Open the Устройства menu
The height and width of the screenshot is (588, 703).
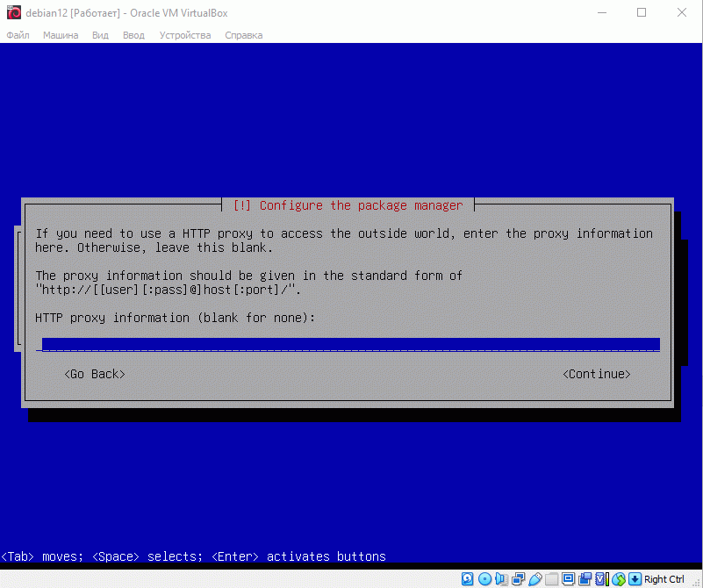[185, 35]
